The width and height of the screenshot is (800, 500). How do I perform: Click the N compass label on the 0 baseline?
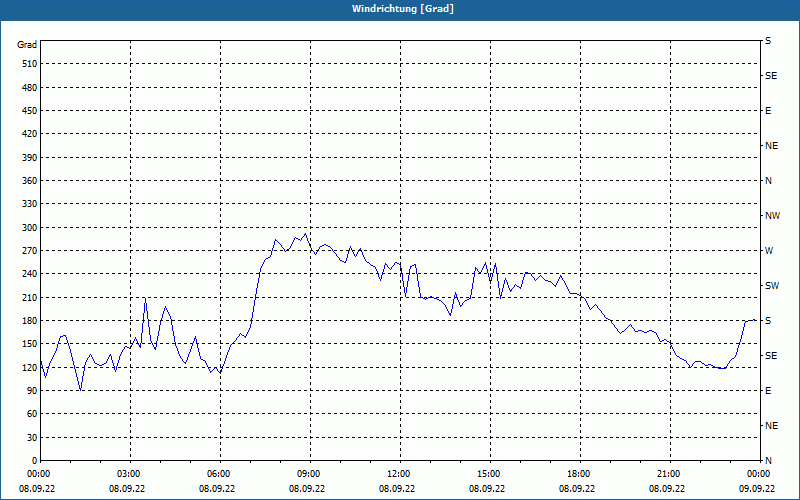pos(769,461)
